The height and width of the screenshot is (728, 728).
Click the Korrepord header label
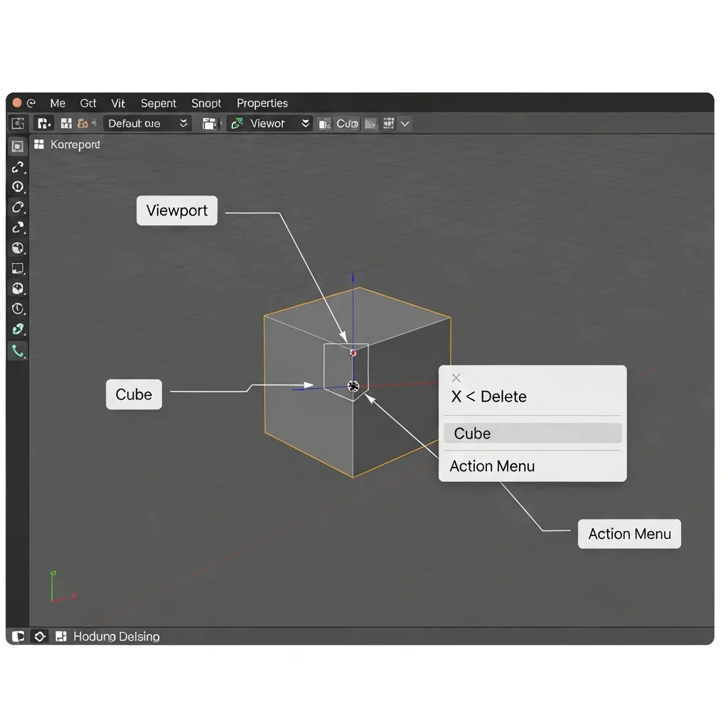click(75, 145)
